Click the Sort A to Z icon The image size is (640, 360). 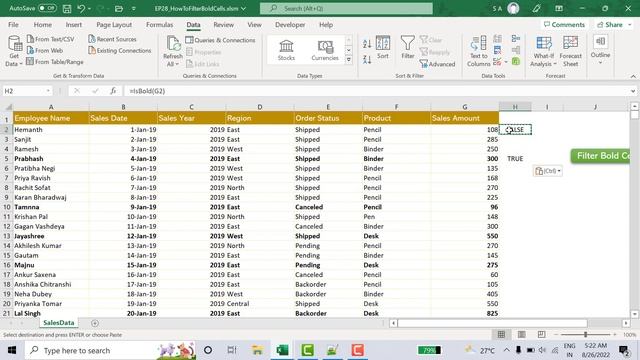coord(367,43)
